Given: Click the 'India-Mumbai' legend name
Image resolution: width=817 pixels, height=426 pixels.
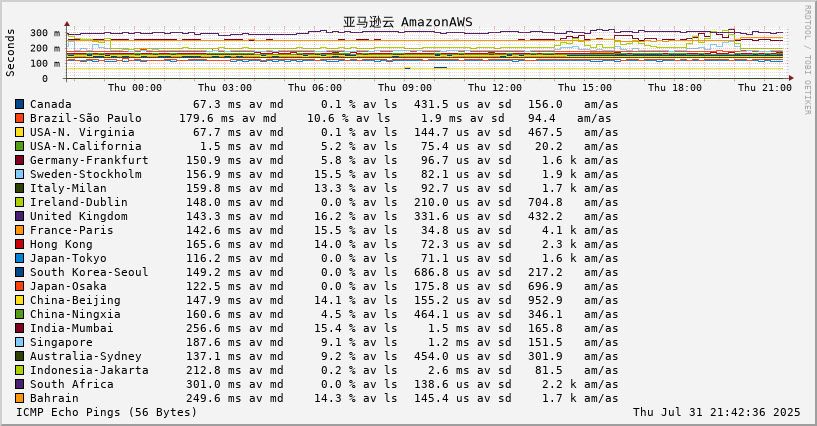Looking at the screenshot, I should tap(71, 329).
